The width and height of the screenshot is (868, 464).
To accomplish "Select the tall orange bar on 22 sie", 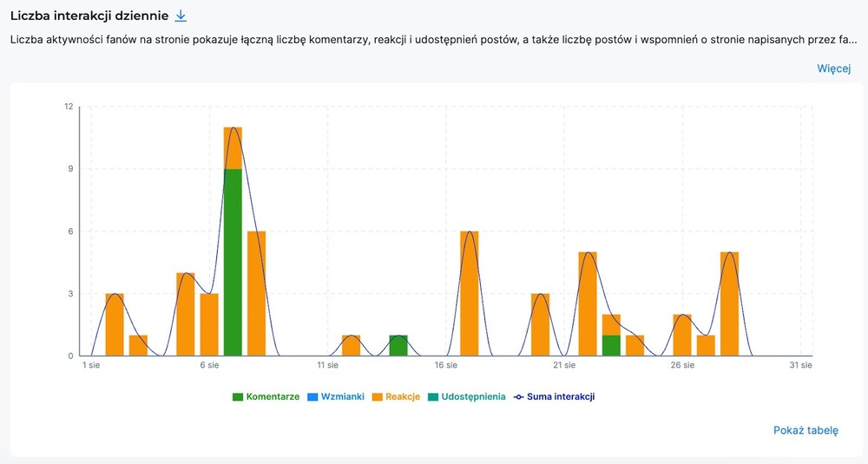I will tap(588, 304).
